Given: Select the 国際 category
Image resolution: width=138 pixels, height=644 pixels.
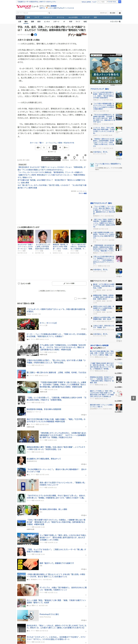Looking at the screenshot, I should [32, 21].
